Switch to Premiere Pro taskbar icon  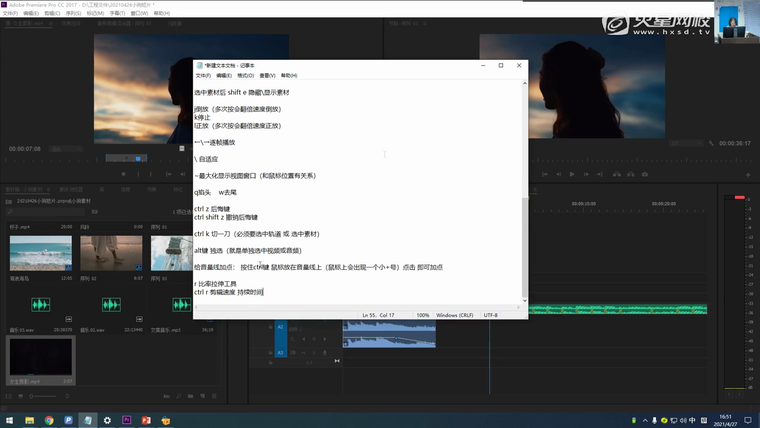point(127,421)
